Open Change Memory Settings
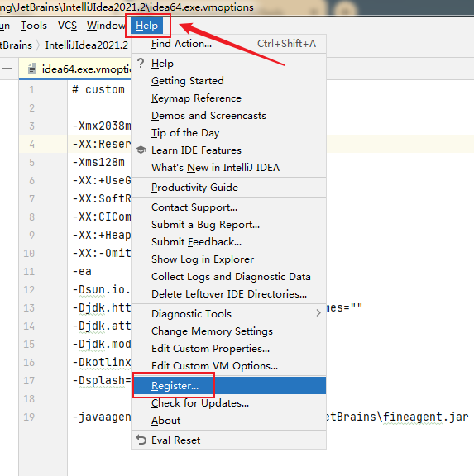Image resolution: width=474 pixels, height=476 pixels. click(229, 331)
